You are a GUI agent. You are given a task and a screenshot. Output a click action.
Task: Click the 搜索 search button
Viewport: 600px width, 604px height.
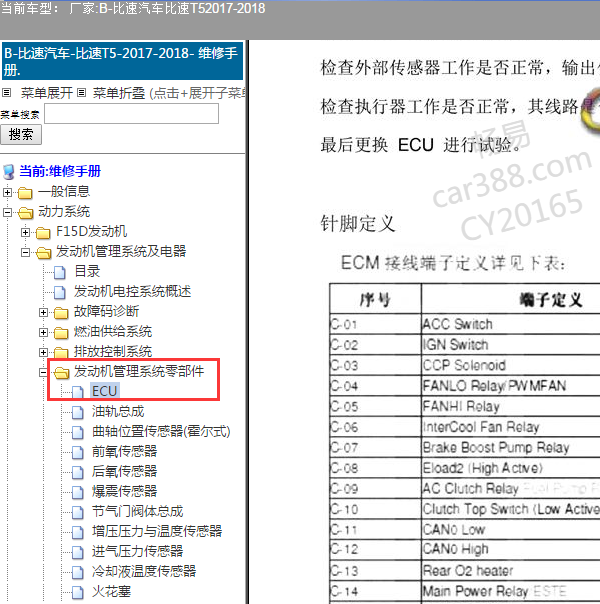(21, 135)
